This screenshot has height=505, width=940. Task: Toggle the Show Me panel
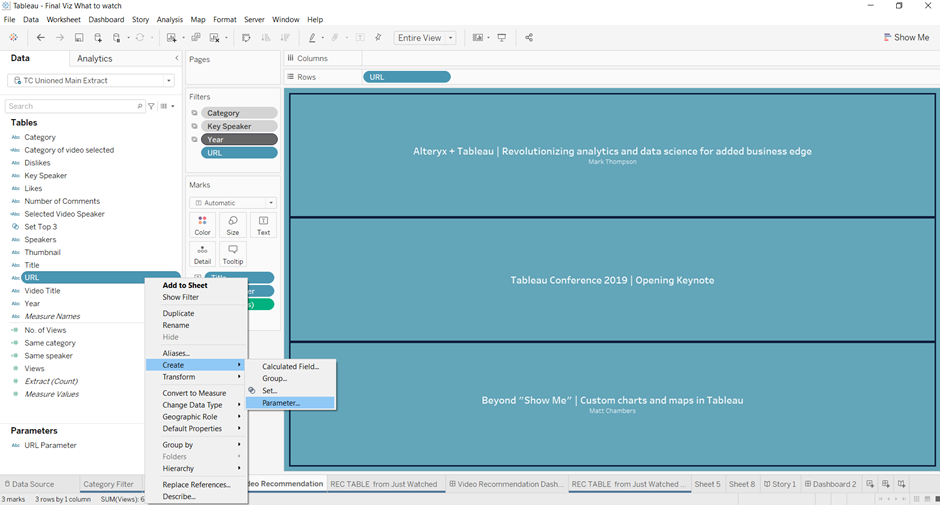[x=906, y=38]
